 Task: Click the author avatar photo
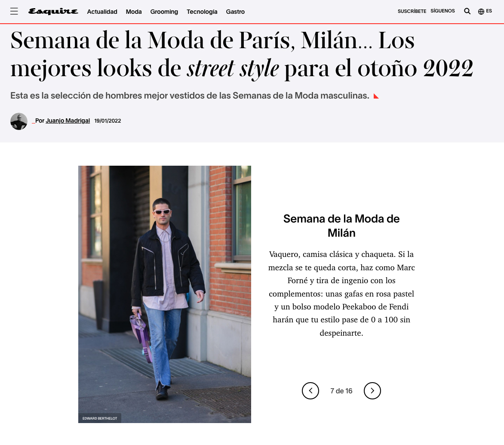coord(19,121)
